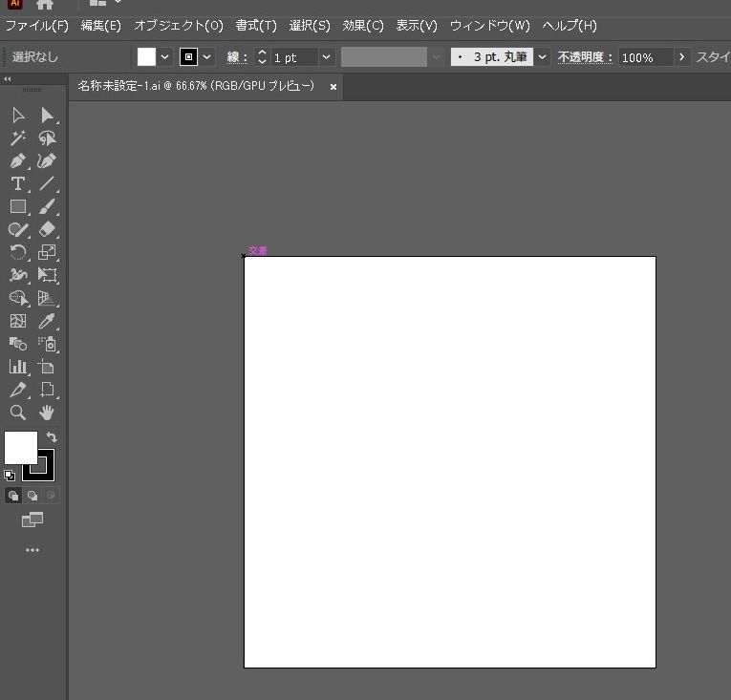The image size is (731, 700).
Task: Enable Draw Behind mode
Action: 32,496
